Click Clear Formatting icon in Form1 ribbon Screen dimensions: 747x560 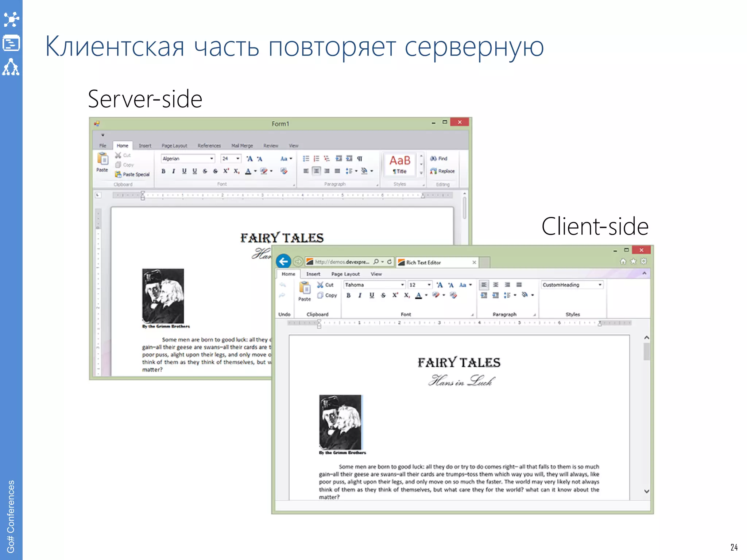click(x=284, y=171)
